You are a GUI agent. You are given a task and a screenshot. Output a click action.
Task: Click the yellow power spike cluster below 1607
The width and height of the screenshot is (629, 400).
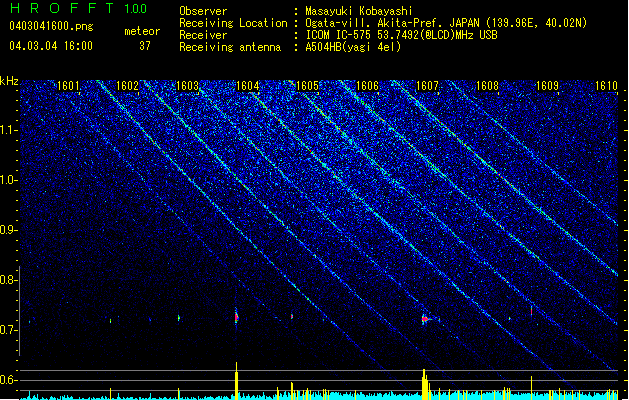coord(426,384)
